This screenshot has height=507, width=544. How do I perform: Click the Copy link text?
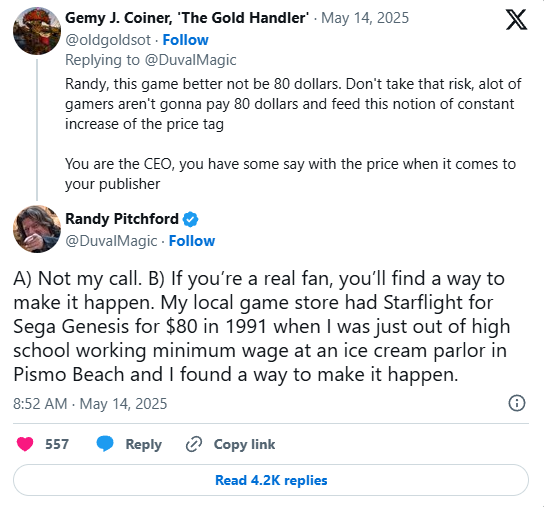244,444
